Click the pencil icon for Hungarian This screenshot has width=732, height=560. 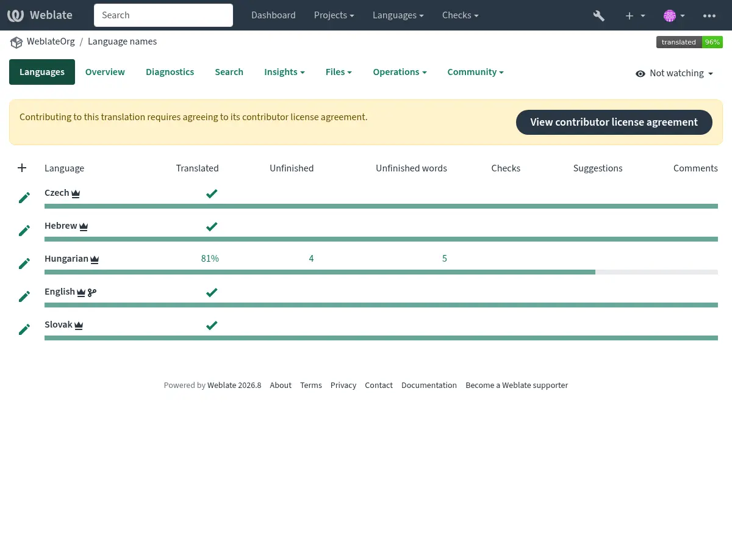pos(24,264)
